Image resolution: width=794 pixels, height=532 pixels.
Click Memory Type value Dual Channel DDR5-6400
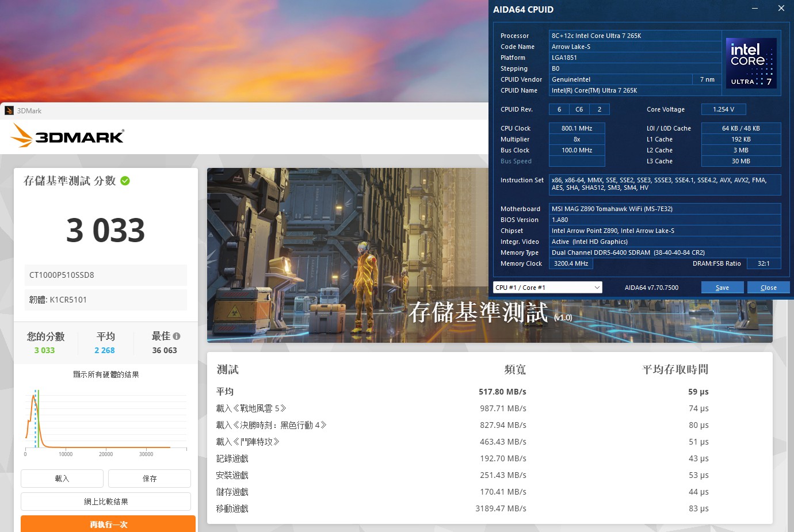click(x=665, y=252)
